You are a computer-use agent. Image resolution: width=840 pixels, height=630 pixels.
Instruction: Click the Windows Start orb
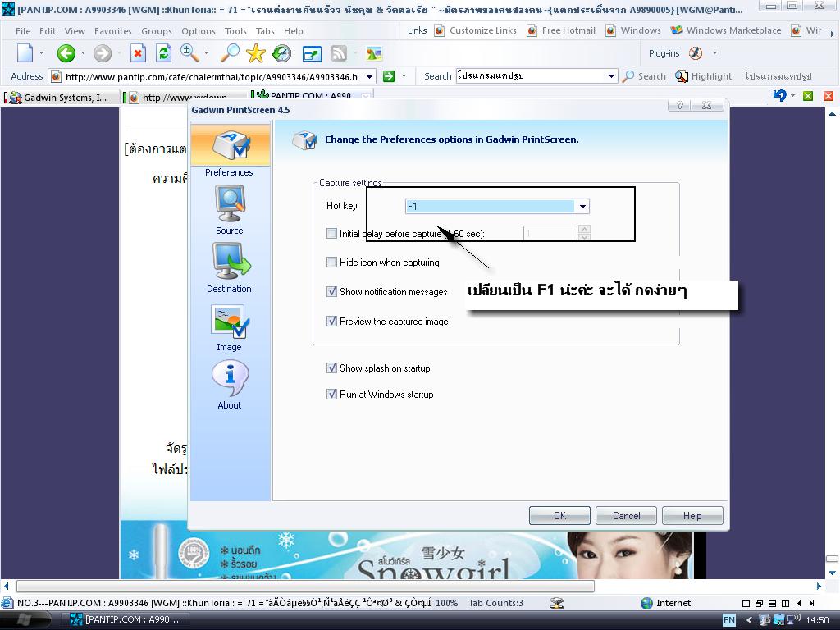[24, 620]
